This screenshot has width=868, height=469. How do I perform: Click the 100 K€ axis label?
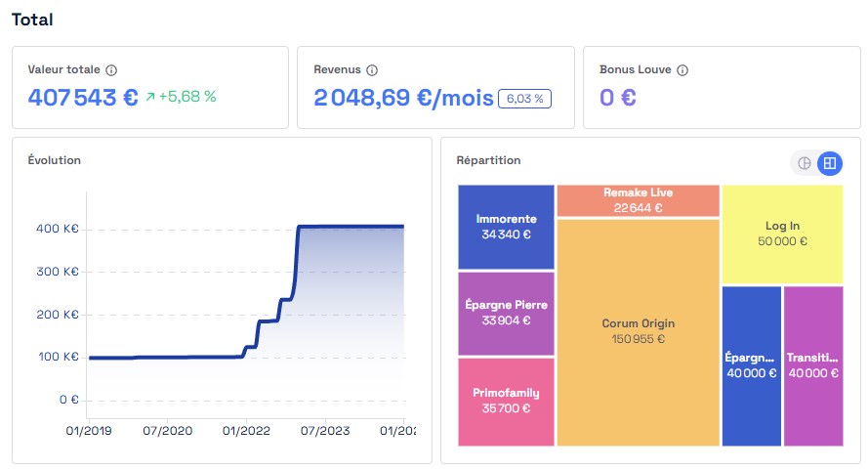coord(59,357)
